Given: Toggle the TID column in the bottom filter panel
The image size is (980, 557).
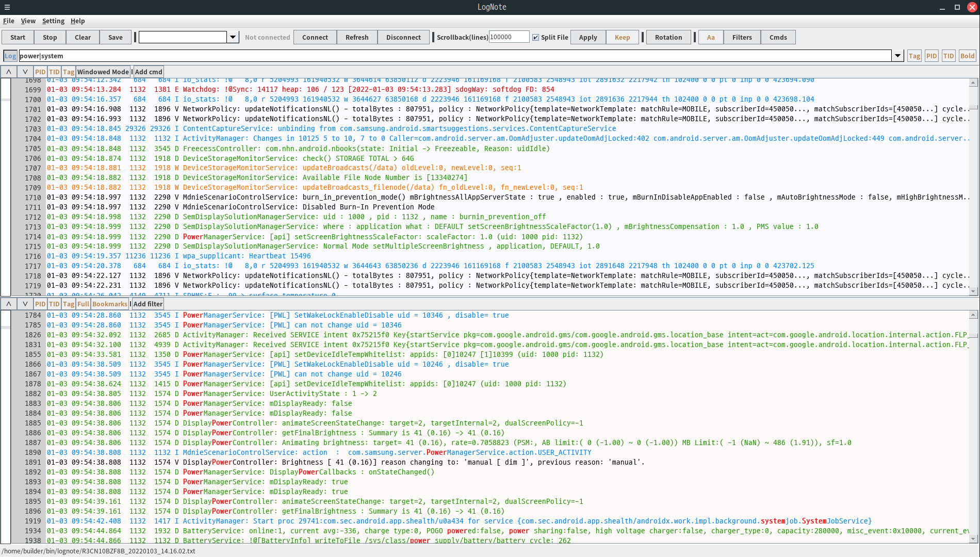Looking at the screenshot, I should pos(54,304).
